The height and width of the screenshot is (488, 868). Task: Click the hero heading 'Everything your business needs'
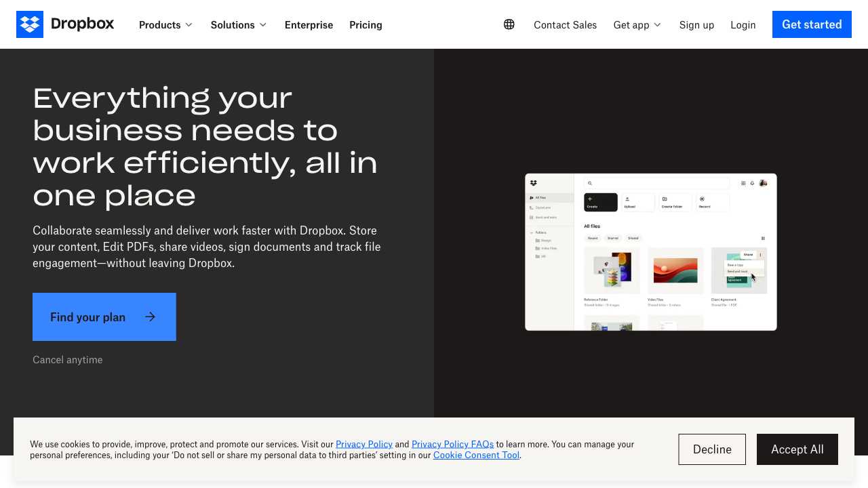pyautogui.click(x=205, y=146)
